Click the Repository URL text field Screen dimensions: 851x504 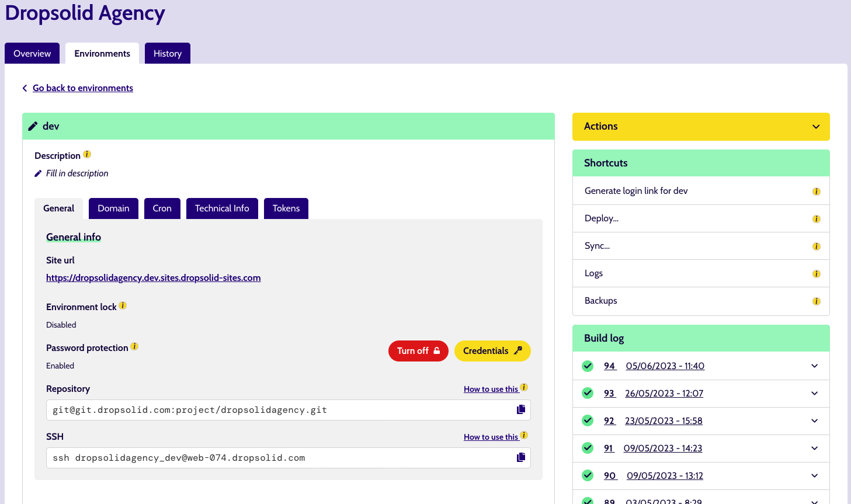pyautogui.click(x=289, y=410)
